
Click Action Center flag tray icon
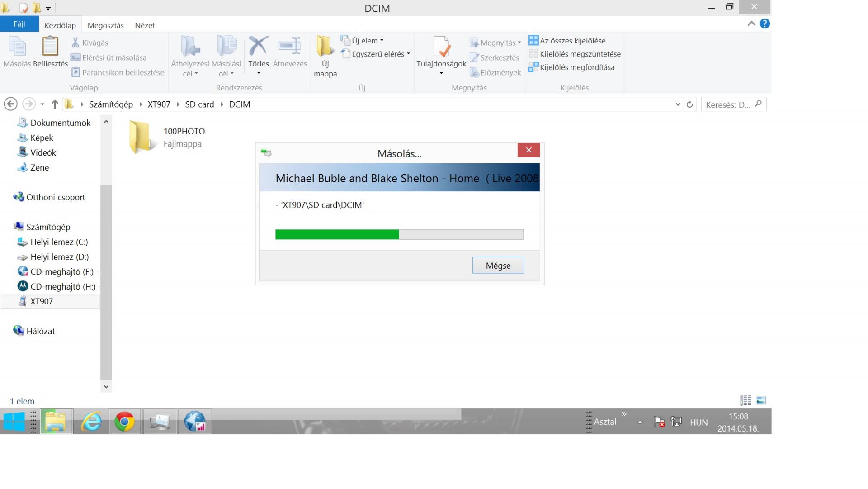pos(659,422)
